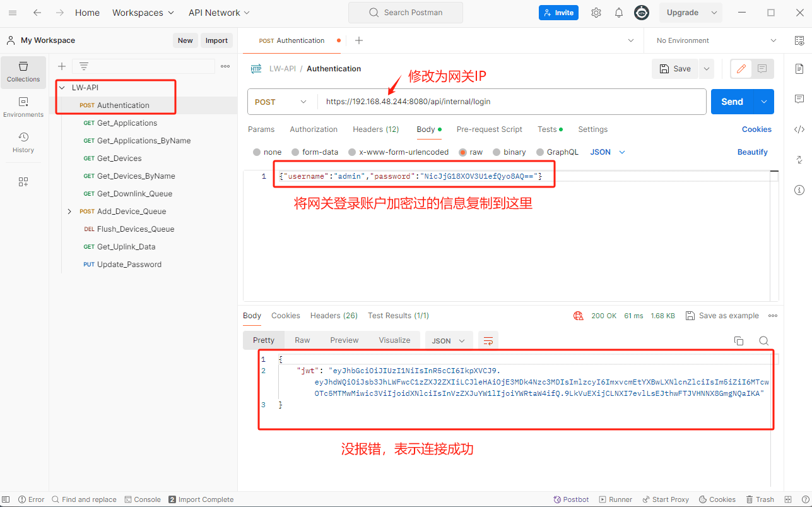View the Raw response tab

(302, 340)
